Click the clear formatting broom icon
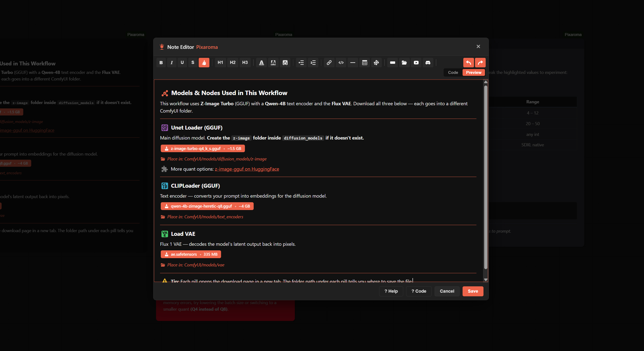This screenshot has width=644, height=351. click(x=204, y=62)
